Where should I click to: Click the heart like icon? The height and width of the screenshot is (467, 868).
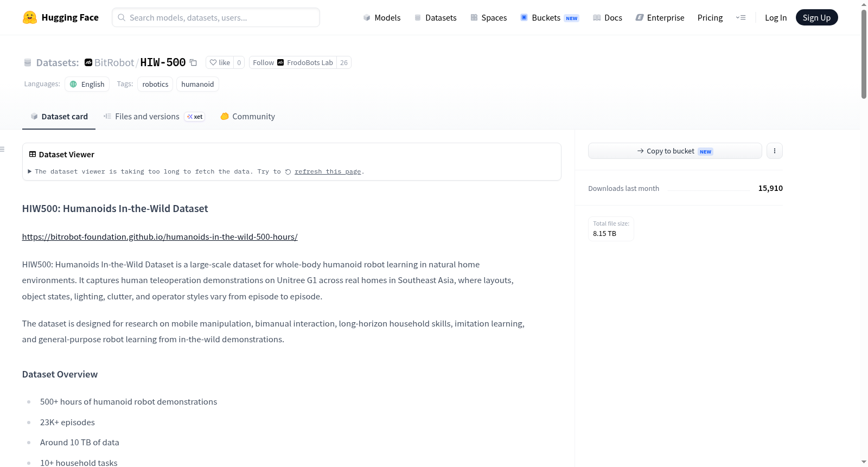pyautogui.click(x=213, y=62)
